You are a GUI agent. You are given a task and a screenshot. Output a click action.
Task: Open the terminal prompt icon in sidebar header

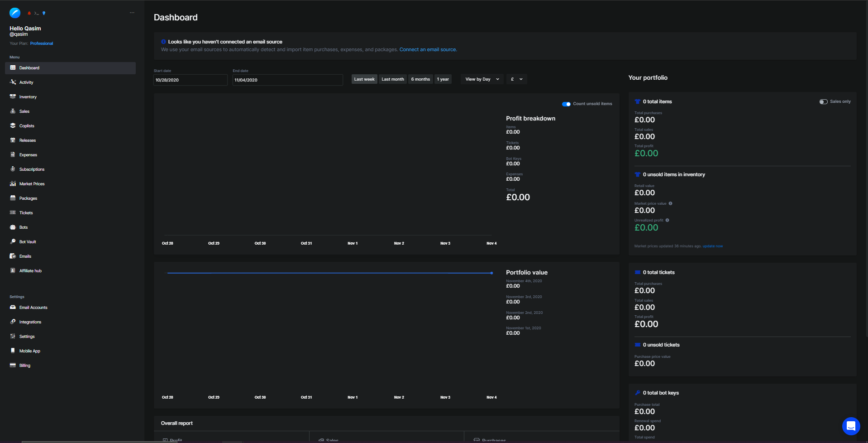[37, 13]
